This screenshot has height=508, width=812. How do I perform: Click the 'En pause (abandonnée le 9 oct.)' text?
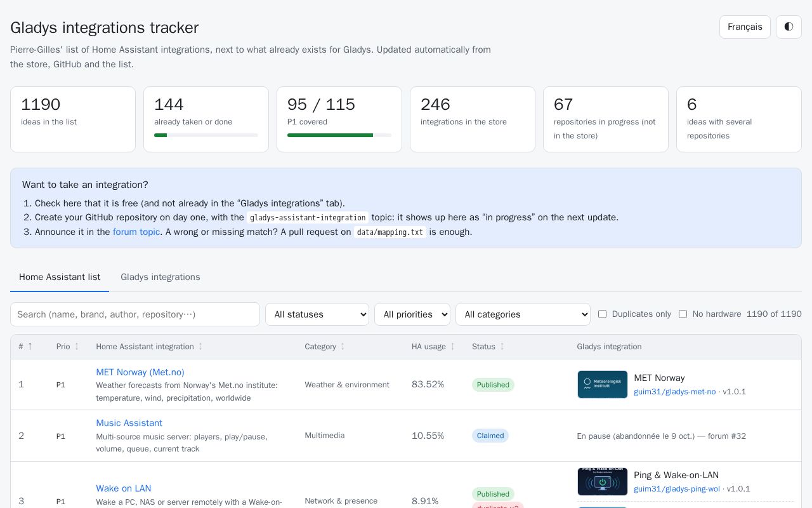(x=635, y=436)
